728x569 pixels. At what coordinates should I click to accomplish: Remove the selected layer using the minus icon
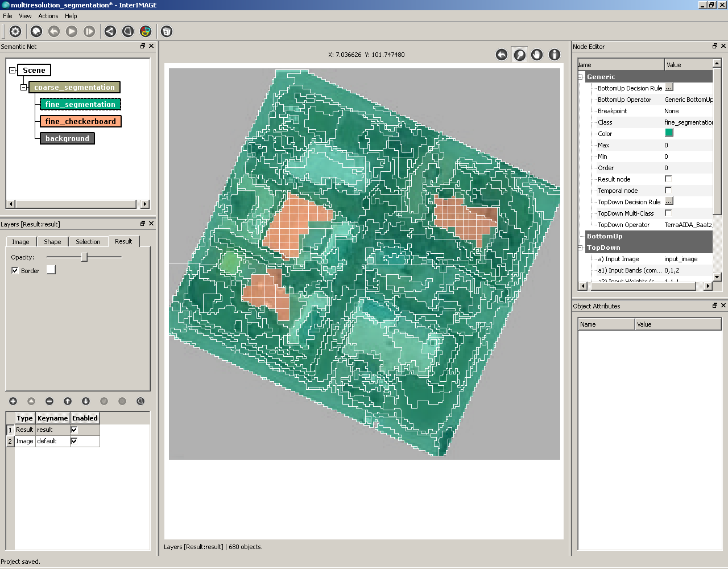[49, 401]
